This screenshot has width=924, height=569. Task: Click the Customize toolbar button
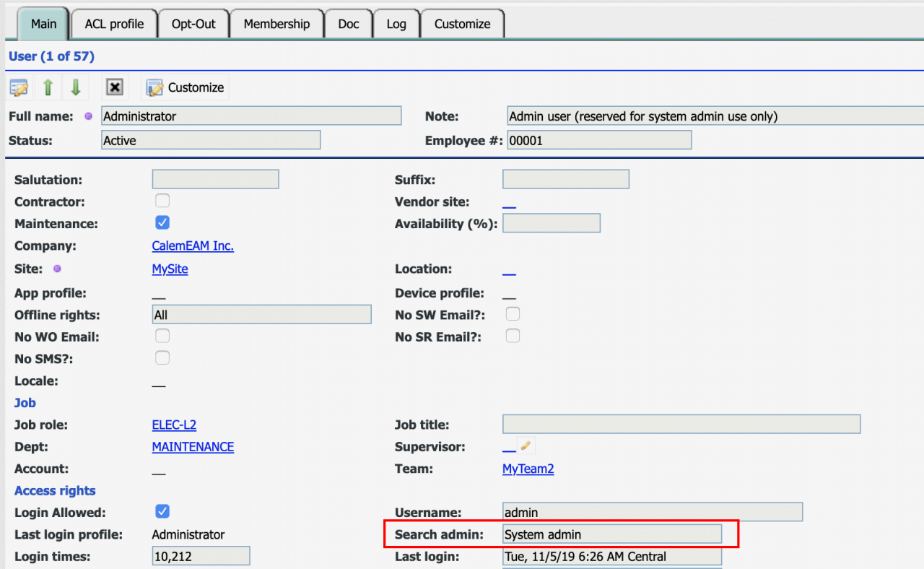click(x=186, y=87)
